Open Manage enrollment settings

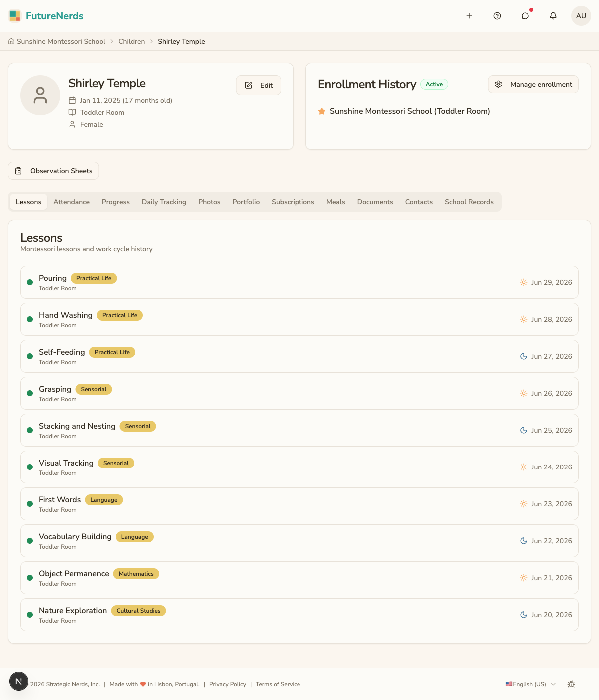533,84
